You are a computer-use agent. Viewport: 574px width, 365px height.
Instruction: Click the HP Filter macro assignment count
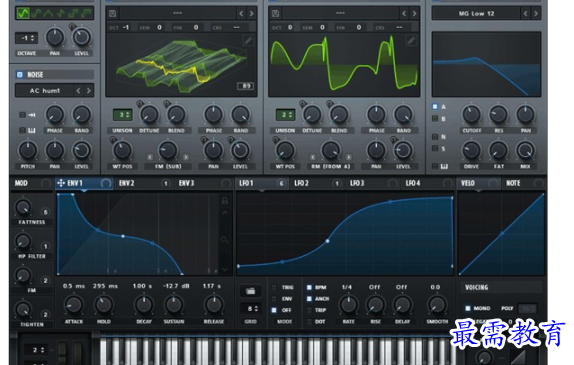point(45,246)
